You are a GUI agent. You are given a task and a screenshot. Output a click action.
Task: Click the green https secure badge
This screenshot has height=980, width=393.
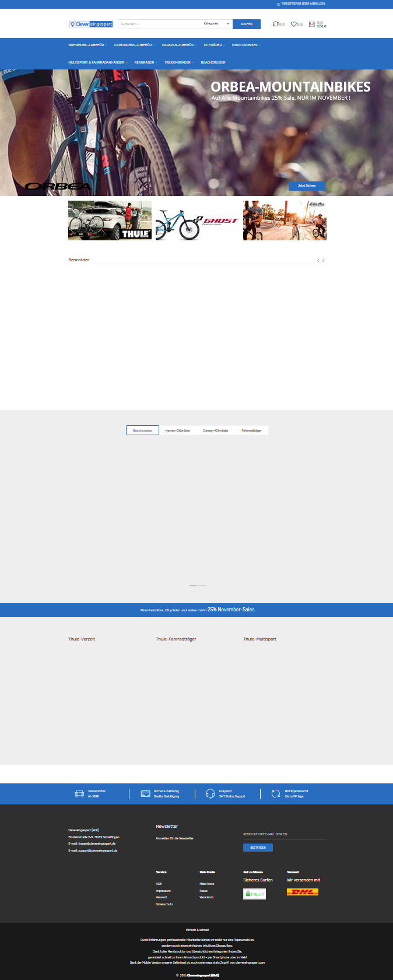[254, 894]
